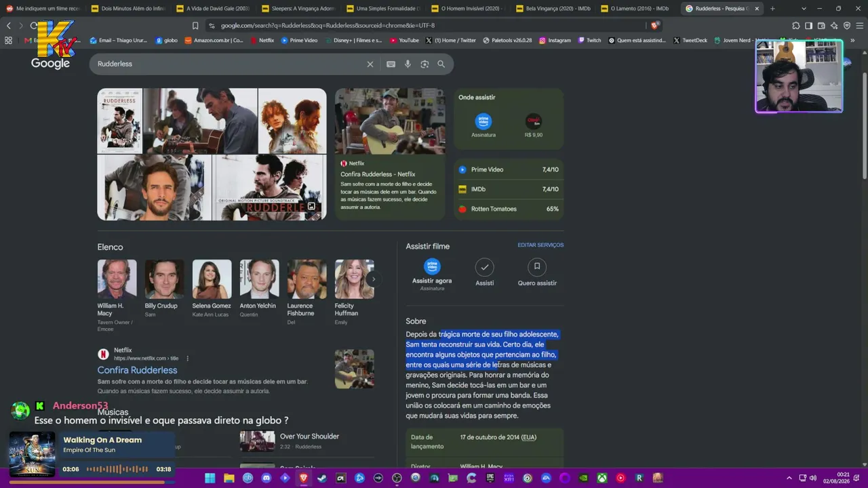The height and width of the screenshot is (488, 868).
Task: Select the Claro tv+ R$ 9,90 option
Action: coord(534,125)
